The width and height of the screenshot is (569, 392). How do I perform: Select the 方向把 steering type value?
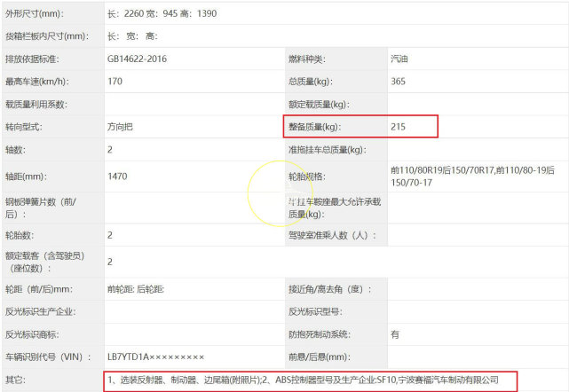pos(120,127)
